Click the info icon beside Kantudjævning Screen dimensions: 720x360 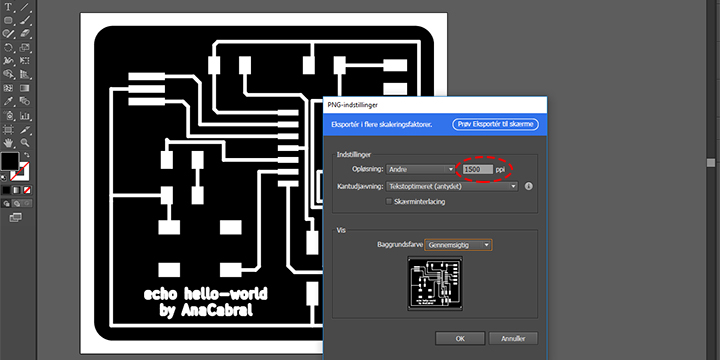click(x=529, y=186)
